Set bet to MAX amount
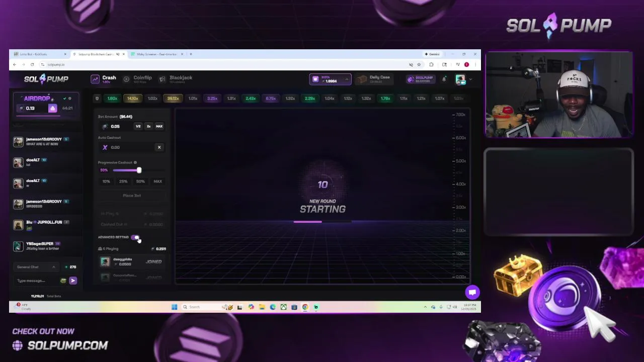This screenshot has width=644, height=362. (159, 127)
